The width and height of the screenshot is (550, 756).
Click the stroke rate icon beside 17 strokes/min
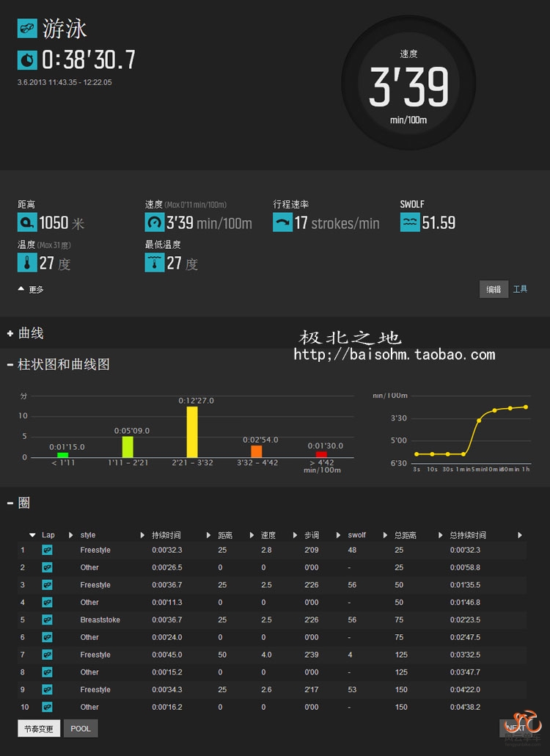(x=282, y=222)
